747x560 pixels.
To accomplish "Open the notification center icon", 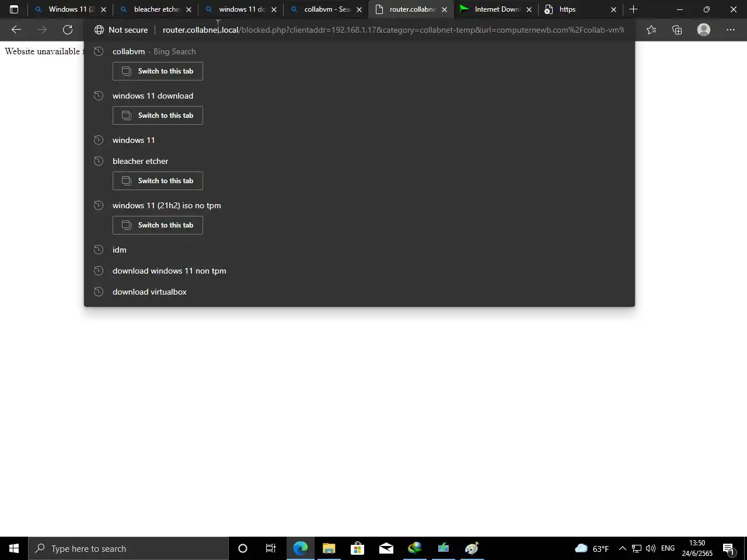I will tap(729, 548).
